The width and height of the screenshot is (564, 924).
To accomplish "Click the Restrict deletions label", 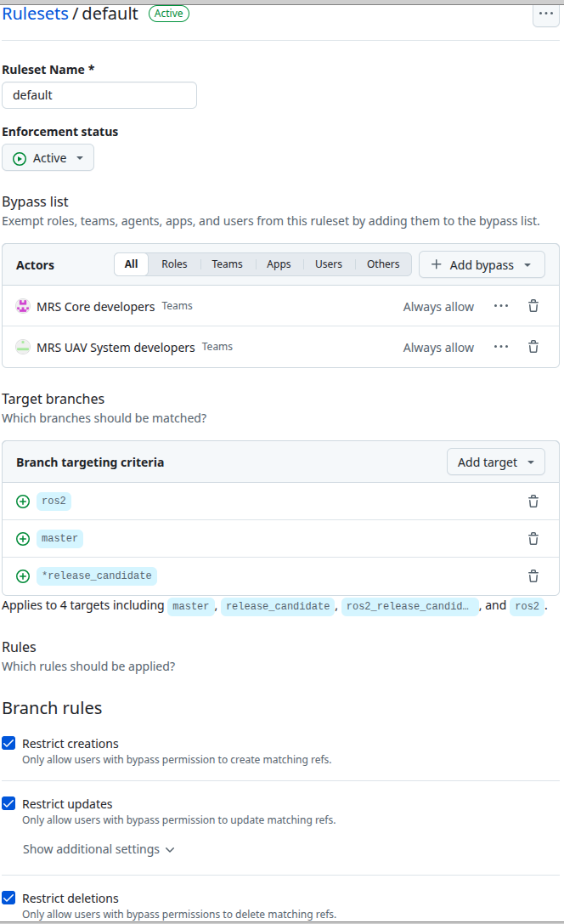I will pyautogui.click(x=70, y=898).
